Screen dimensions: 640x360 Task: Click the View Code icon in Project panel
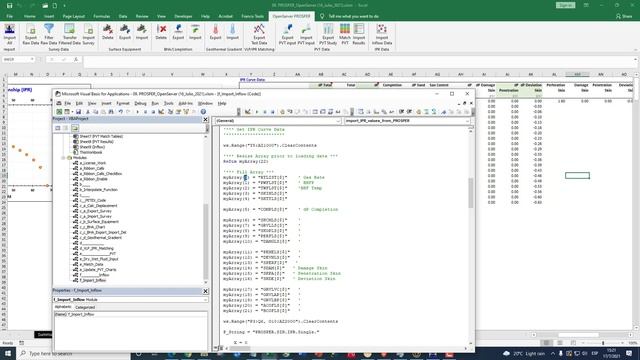58,128
